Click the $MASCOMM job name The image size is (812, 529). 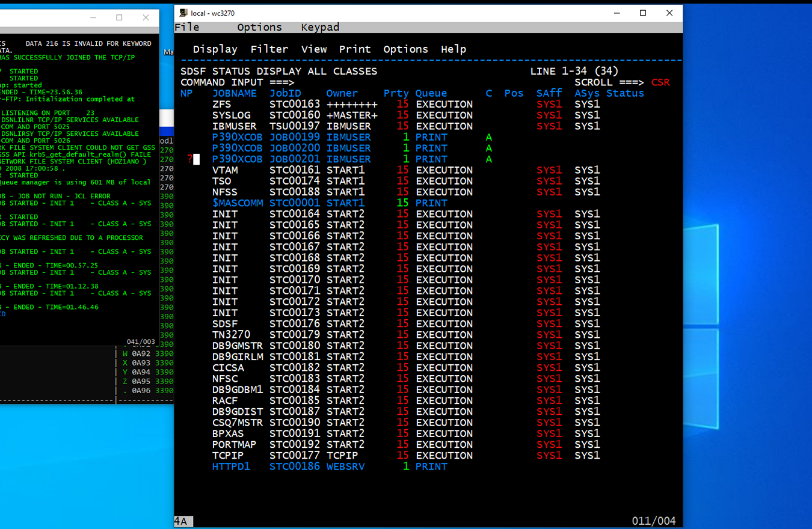[x=237, y=203]
